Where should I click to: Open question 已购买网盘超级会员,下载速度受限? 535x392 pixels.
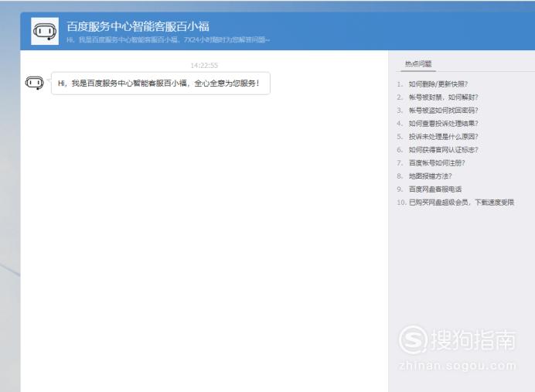coord(462,203)
